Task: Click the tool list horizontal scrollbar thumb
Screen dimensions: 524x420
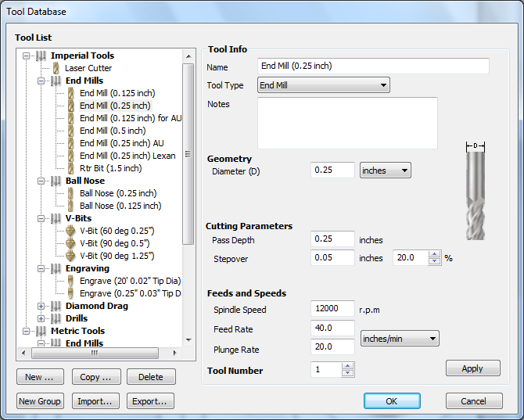Action: pos(95,353)
